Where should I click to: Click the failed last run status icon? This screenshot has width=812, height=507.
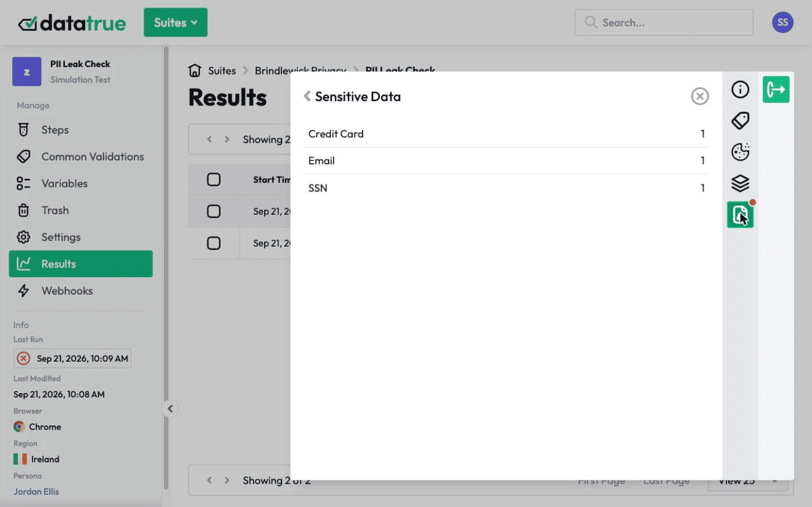coord(24,358)
